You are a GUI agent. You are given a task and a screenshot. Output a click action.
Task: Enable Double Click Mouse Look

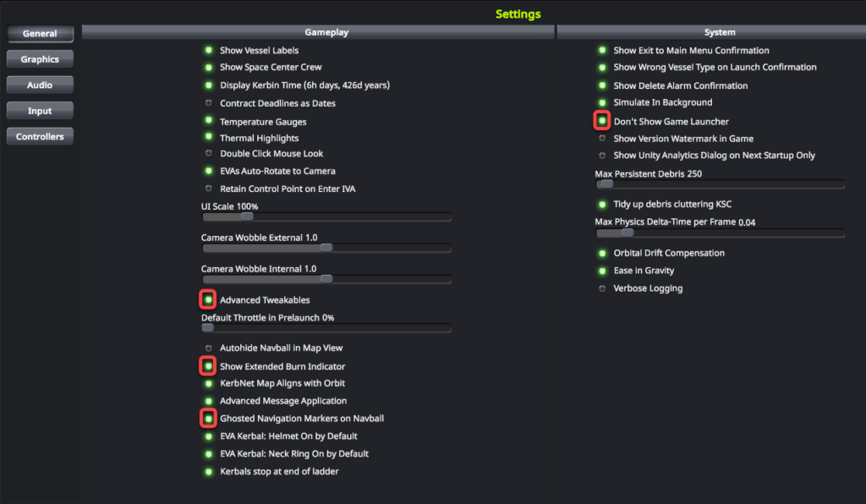(x=208, y=153)
